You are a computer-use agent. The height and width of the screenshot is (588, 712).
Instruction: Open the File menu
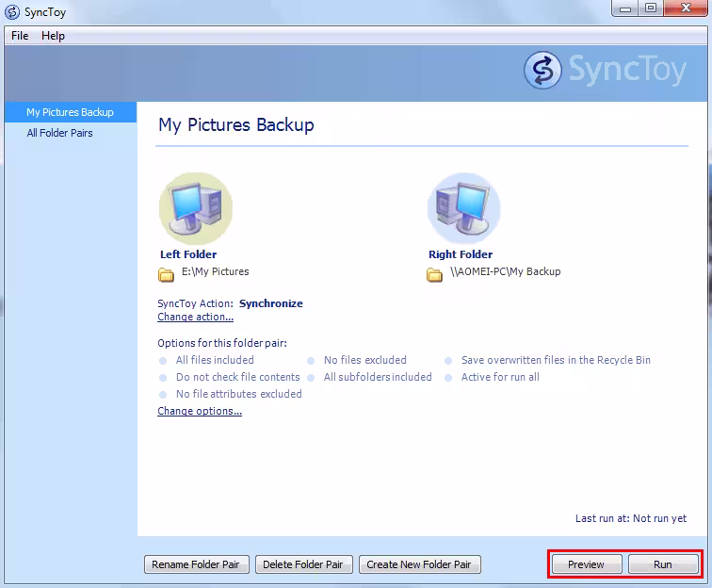20,36
